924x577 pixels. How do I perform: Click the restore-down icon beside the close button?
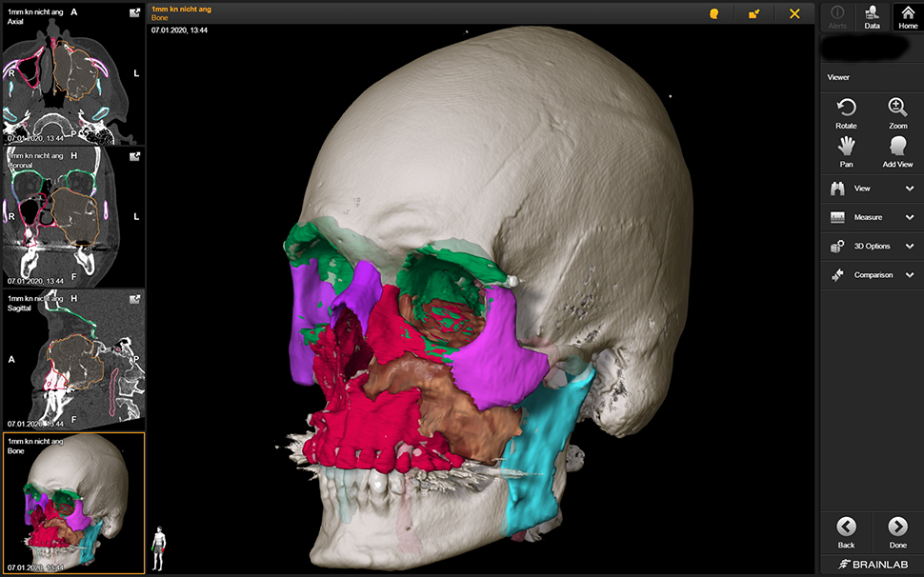click(x=752, y=14)
